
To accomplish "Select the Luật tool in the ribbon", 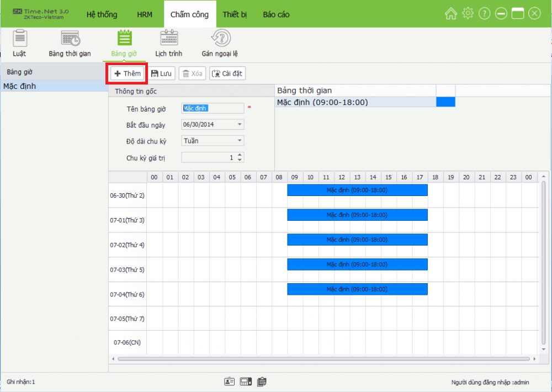I will [20, 43].
